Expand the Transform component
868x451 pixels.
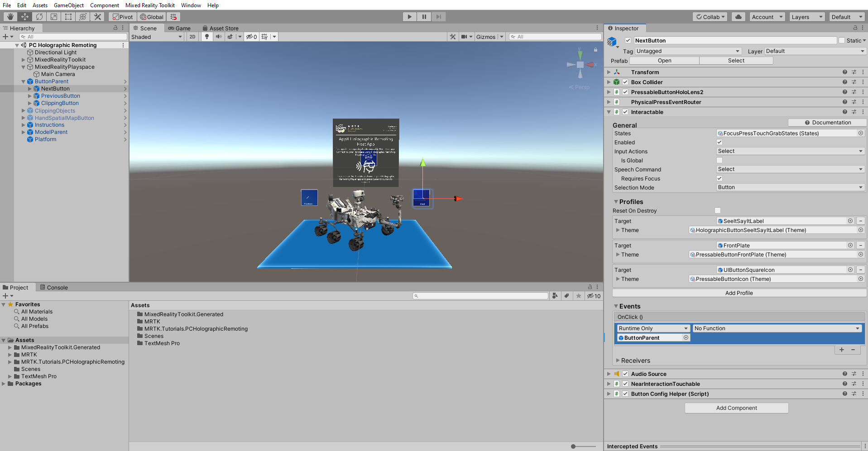pos(609,72)
